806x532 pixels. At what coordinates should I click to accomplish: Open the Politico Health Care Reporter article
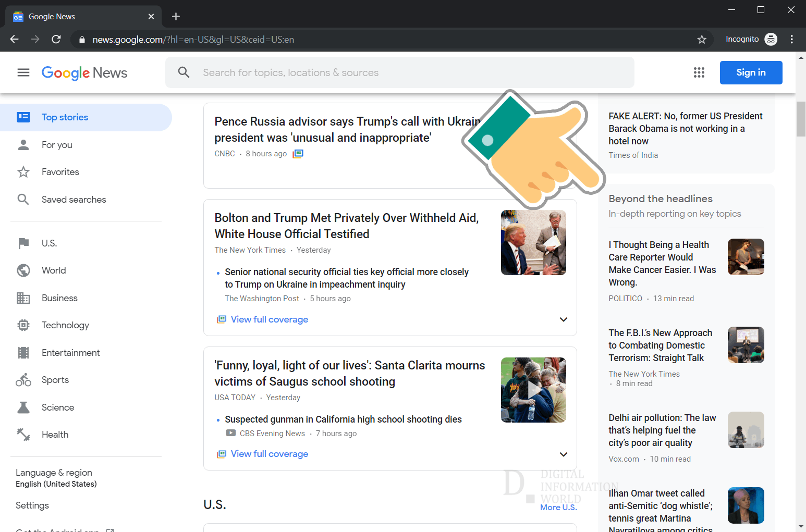662,264
